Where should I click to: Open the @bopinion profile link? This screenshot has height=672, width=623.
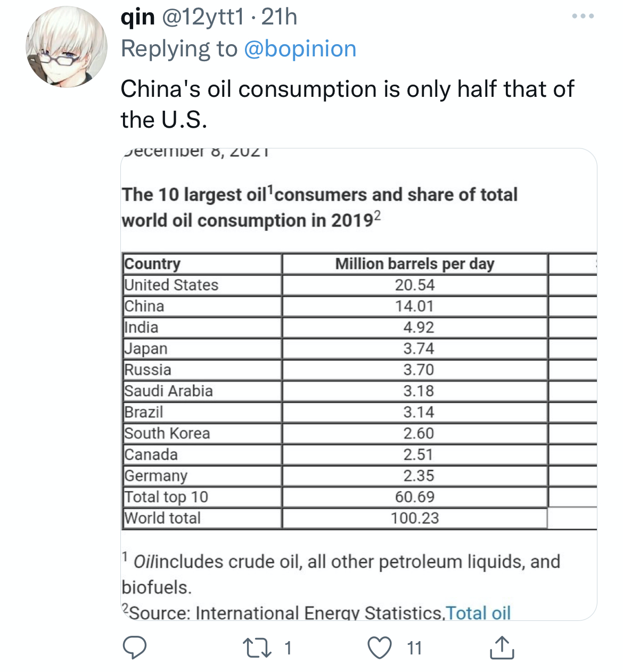(x=300, y=49)
